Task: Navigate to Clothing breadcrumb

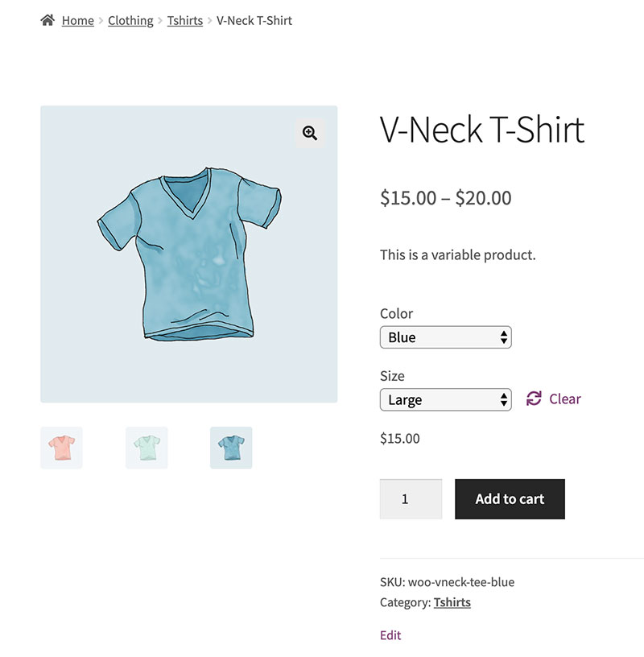Action: coord(130,21)
